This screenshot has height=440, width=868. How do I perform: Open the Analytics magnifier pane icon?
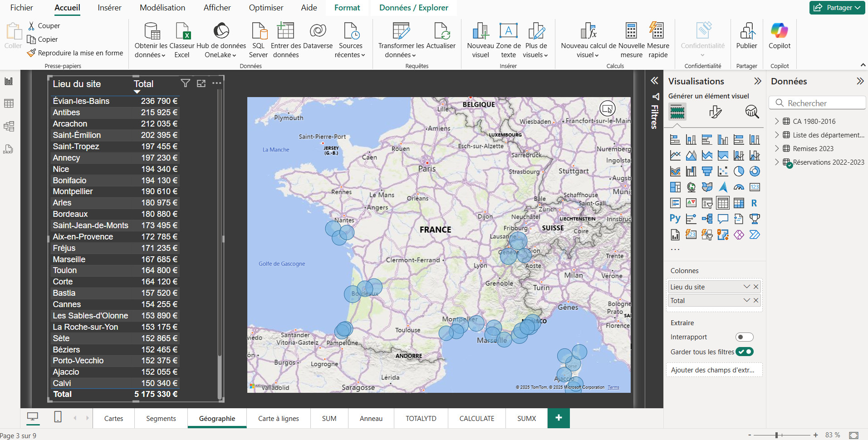click(752, 112)
